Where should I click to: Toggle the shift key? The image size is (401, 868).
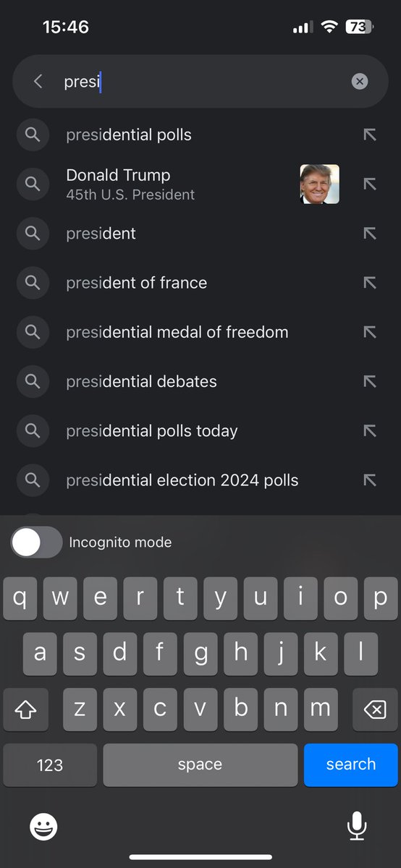tap(25, 710)
